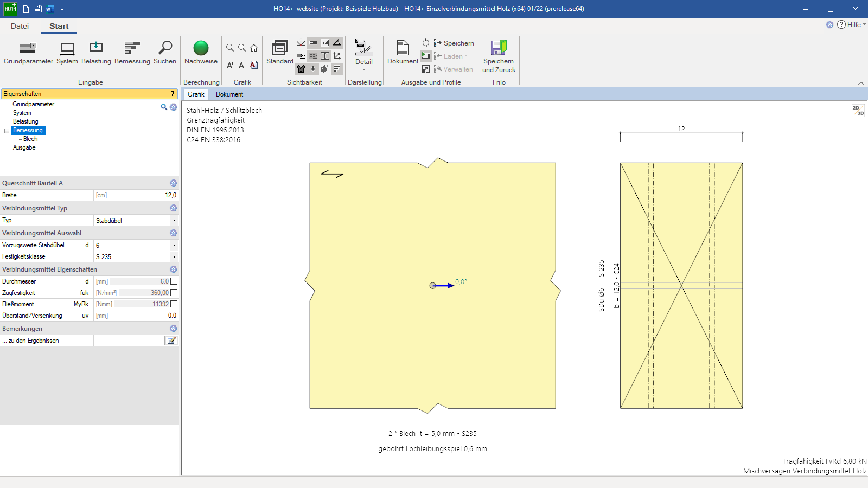Switch to the Grafik view tab
868x488 pixels.
[x=196, y=94]
